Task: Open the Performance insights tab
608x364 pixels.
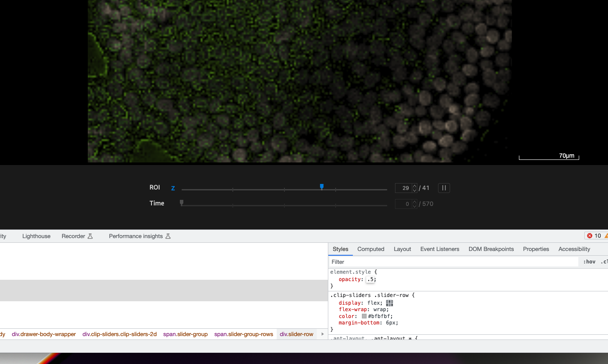Action: click(140, 236)
